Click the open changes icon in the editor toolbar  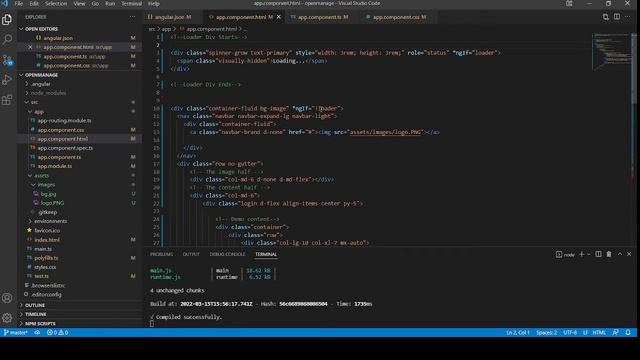coord(606,17)
